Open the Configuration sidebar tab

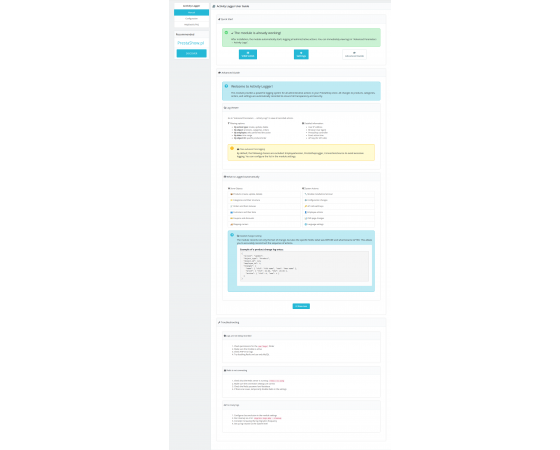(191, 19)
